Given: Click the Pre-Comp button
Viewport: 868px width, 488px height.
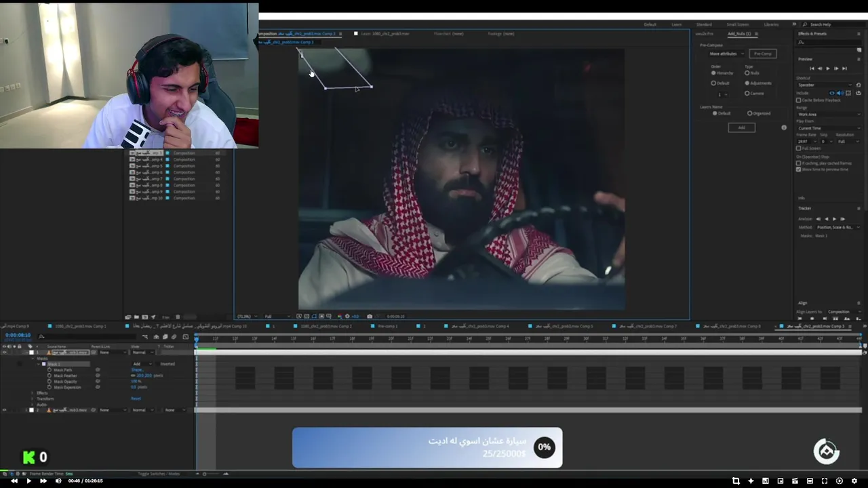Looking at the screenshot, I should click(x=763, y=54).
